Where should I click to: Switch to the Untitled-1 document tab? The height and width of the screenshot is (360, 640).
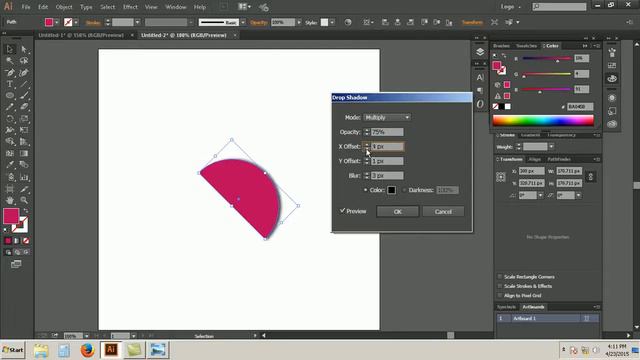coord(81,36)
